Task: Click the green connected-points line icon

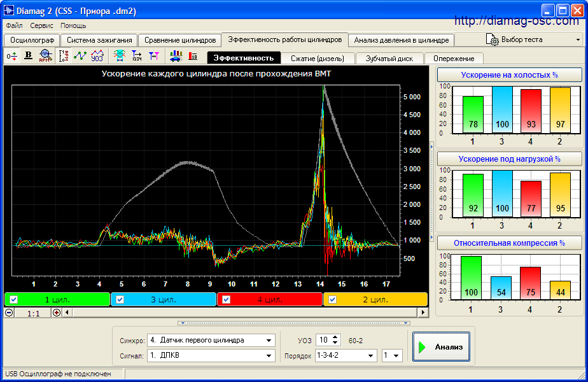Action: (80, 56)
